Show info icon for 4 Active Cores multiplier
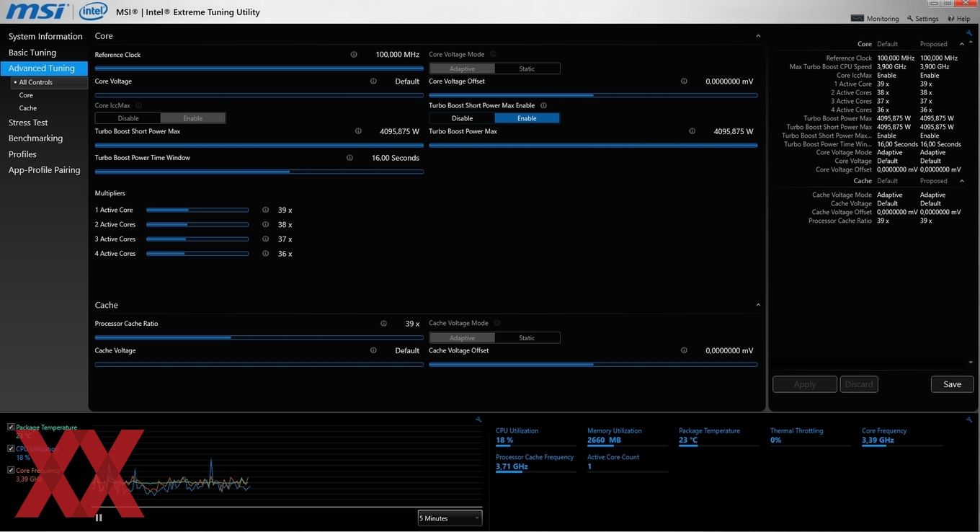 265,254
